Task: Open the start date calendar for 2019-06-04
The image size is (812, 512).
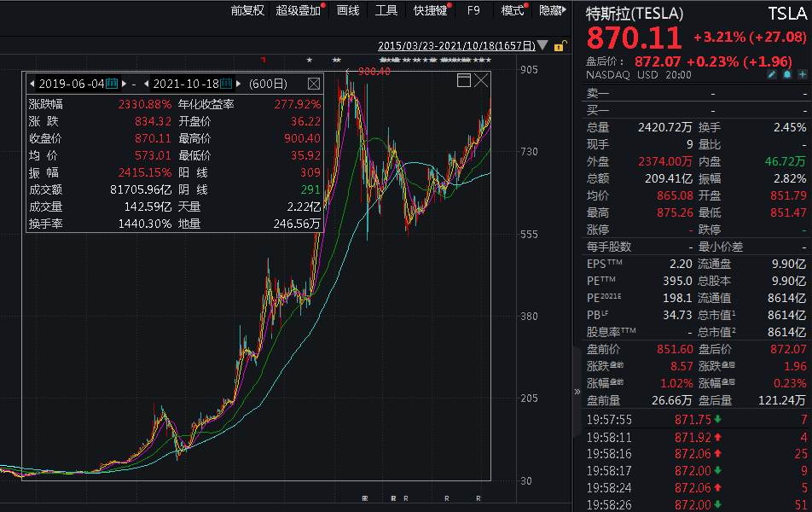Action: (112, 84)
